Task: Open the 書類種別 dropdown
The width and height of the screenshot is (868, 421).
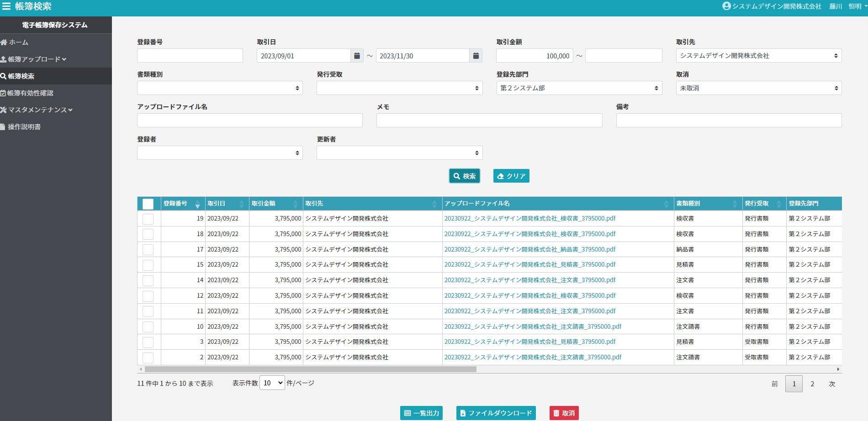Action: (x=220, y=88)
